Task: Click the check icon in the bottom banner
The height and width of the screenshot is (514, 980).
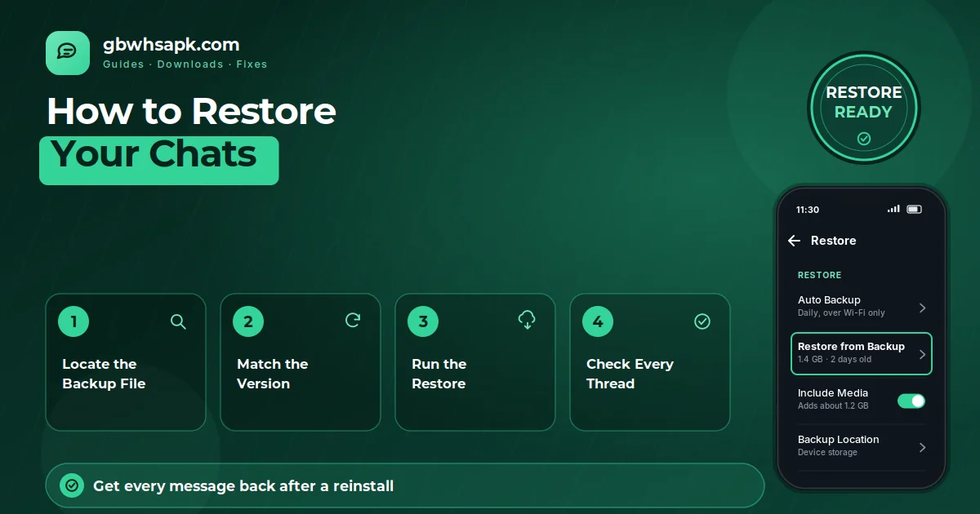Action: [x=73, y=486]
